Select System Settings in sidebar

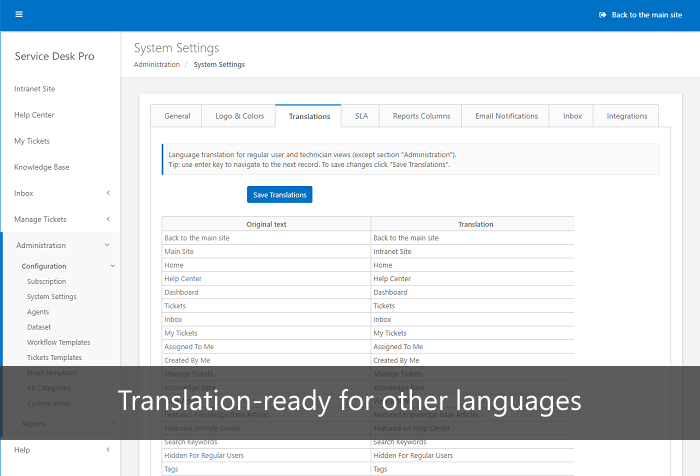(x=51, y=296)
